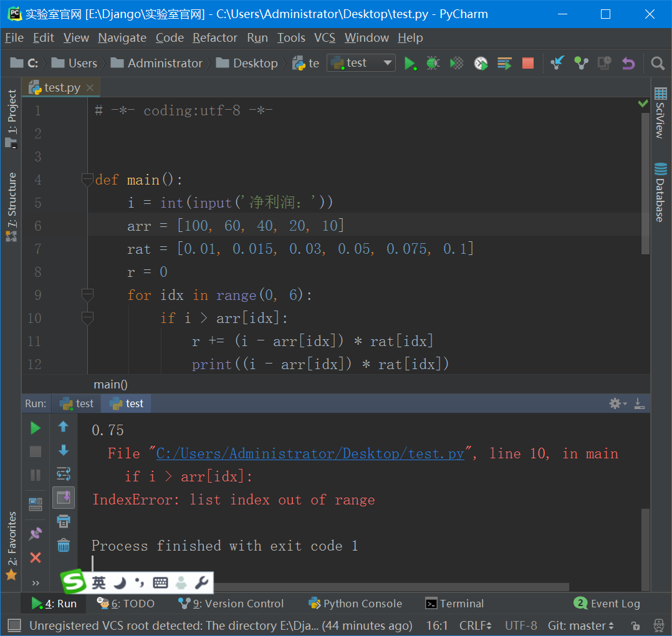Screen dimensions: 672x636
Task: Open the Sogou soft keyboard icon
Action: 160,582
